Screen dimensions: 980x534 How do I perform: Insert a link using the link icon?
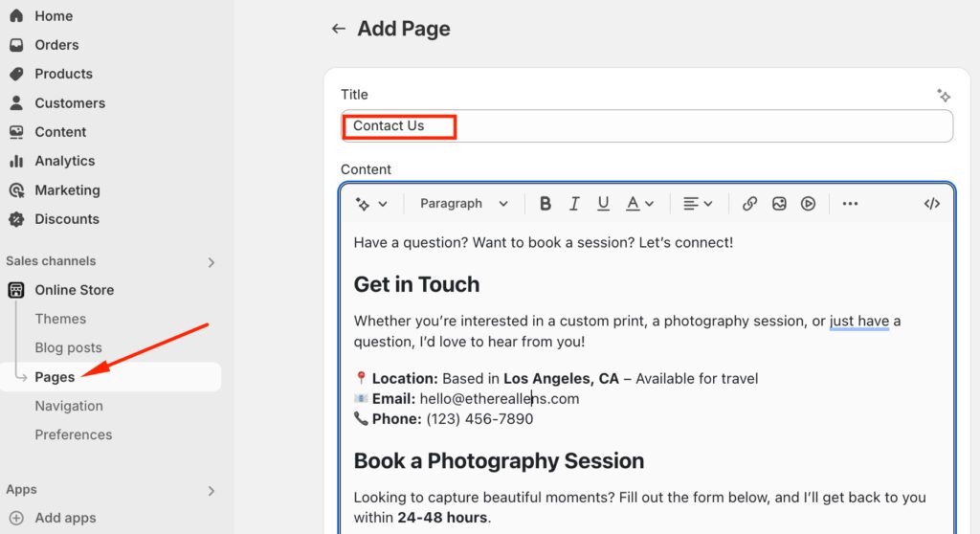750,204
